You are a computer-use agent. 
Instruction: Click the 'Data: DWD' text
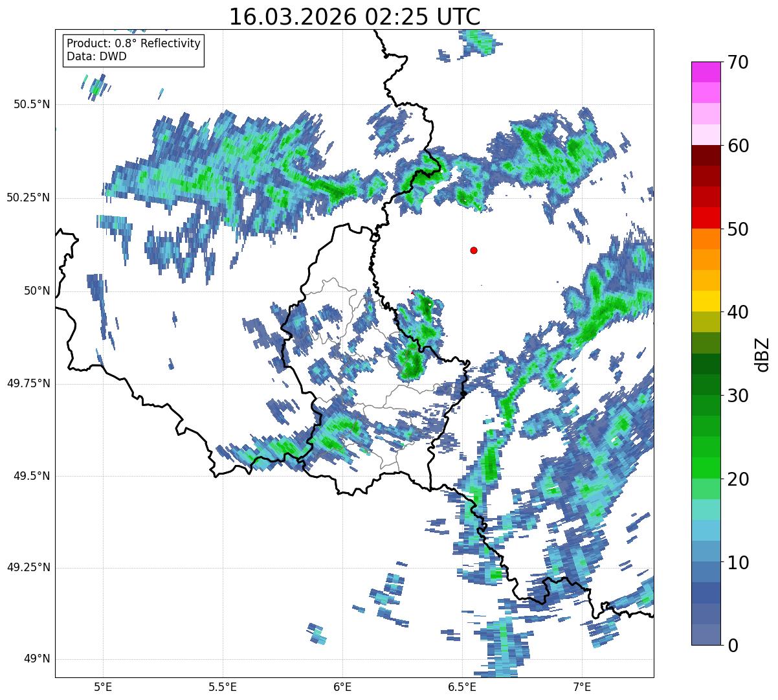pyautogui.click(x=96, y=56)
